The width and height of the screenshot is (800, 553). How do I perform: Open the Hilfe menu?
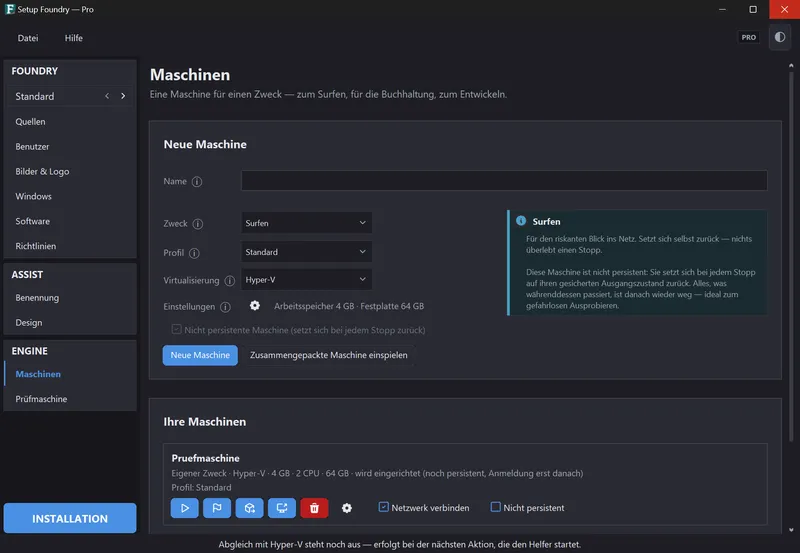tap(73, 38)
